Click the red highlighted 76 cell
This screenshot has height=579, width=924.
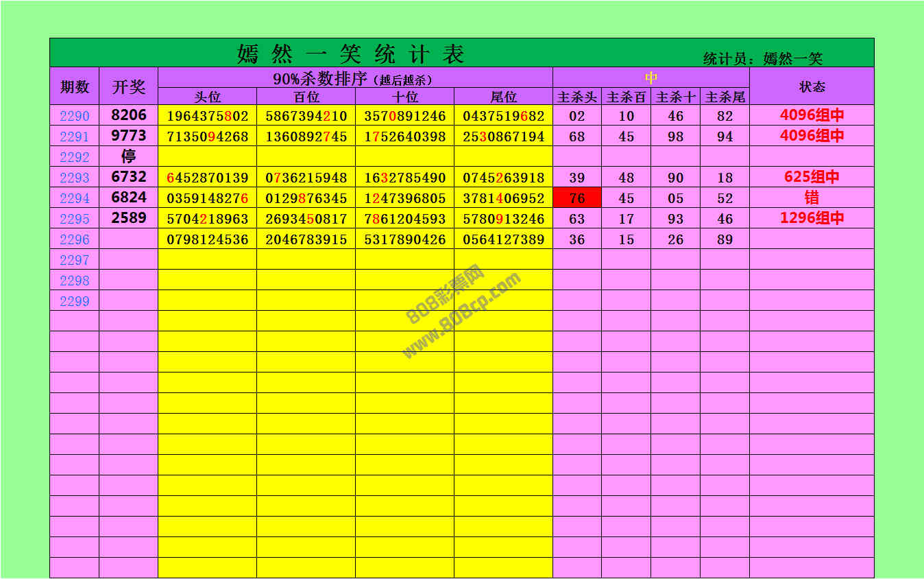click(x=577, y=198)
